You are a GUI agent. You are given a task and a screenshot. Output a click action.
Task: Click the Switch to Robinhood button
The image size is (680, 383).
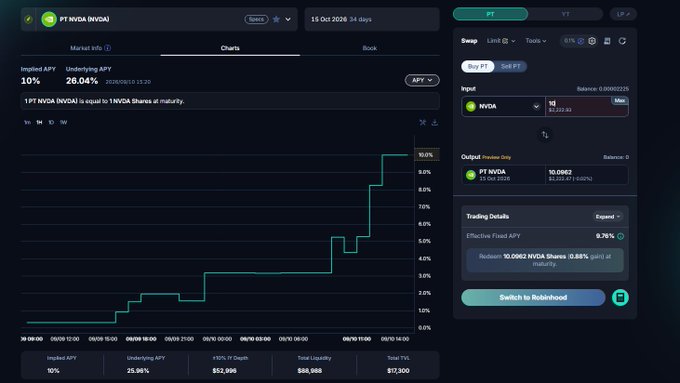pyautogui.click(x=533, y=298)
